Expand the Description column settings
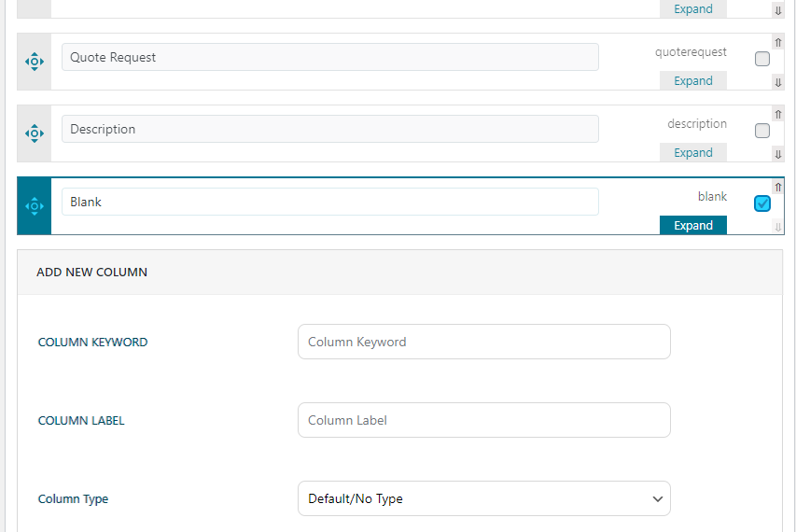 (693, 153)
